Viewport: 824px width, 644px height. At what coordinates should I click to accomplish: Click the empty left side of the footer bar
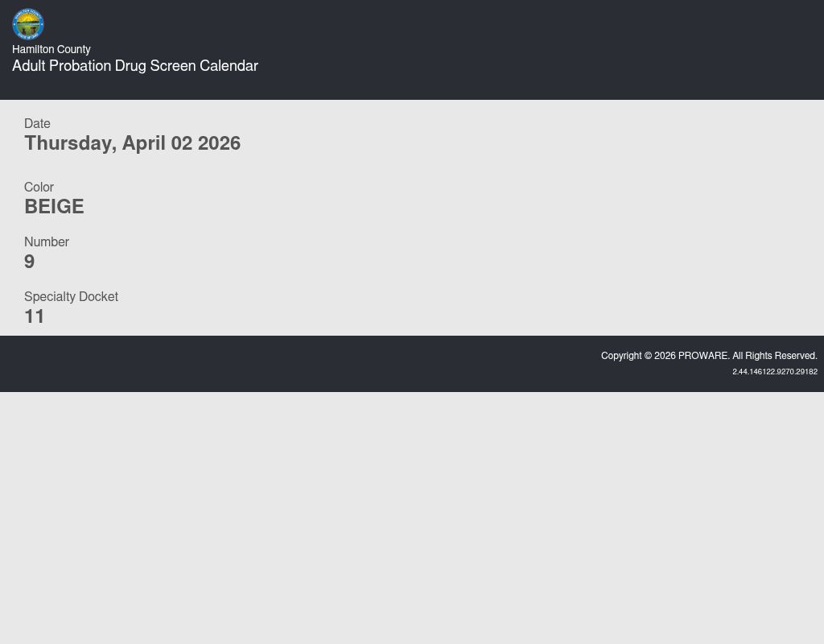click(241, 364)
